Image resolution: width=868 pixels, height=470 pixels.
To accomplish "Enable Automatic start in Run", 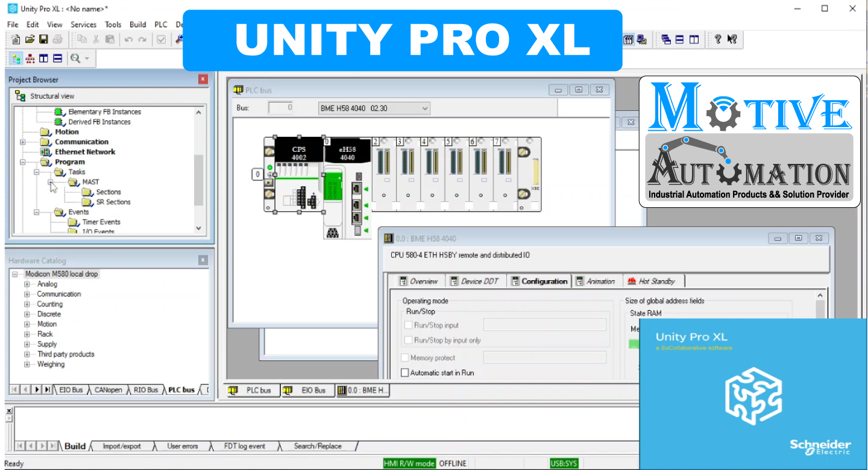I will [x=404, y=372].
